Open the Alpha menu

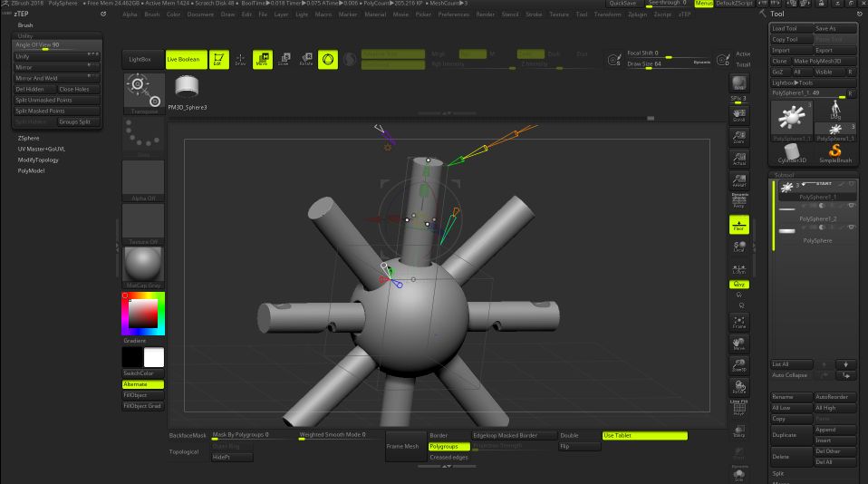coord(130,15)
